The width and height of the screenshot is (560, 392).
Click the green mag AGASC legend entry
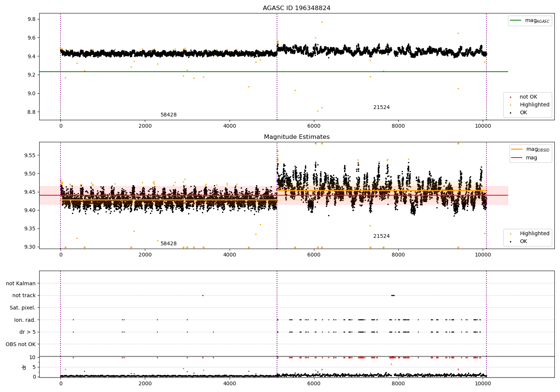coord(530,21)
